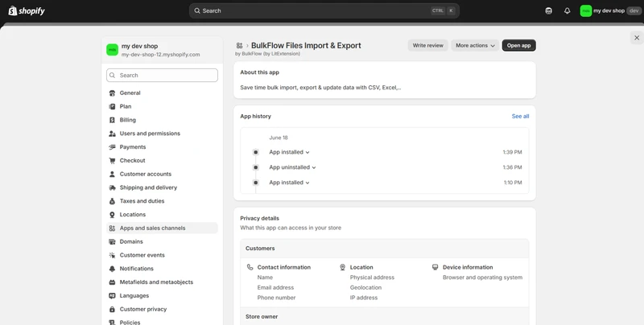Click the Metafields and metaobjects icon

click(x=112, y=282)
